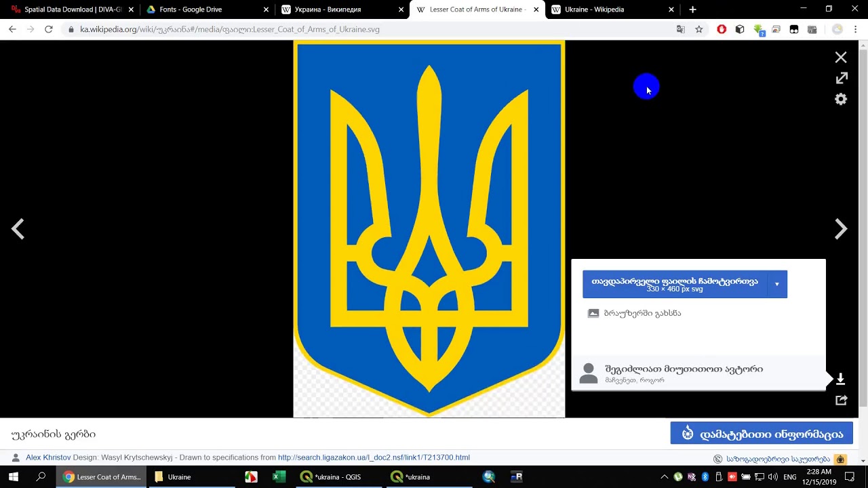This screenshot has height=488, width=868.
Task: Open more information blue button
Action: click(762, 434)
